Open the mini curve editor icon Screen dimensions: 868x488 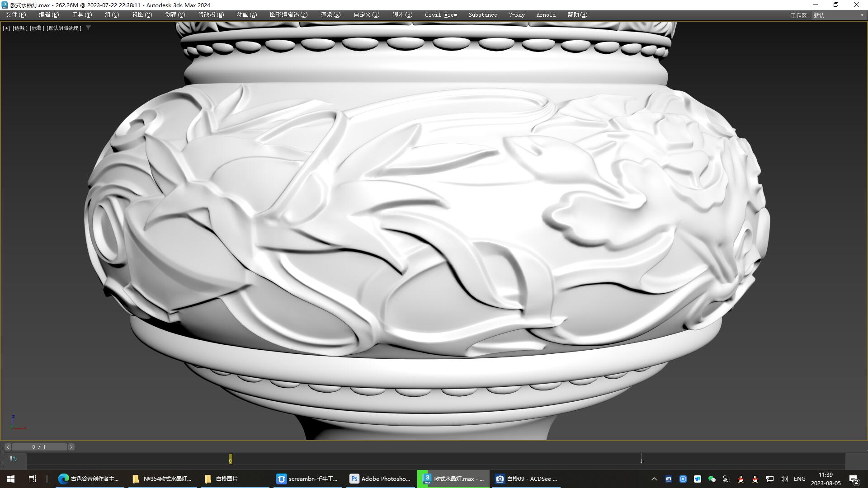coord(13,459)
